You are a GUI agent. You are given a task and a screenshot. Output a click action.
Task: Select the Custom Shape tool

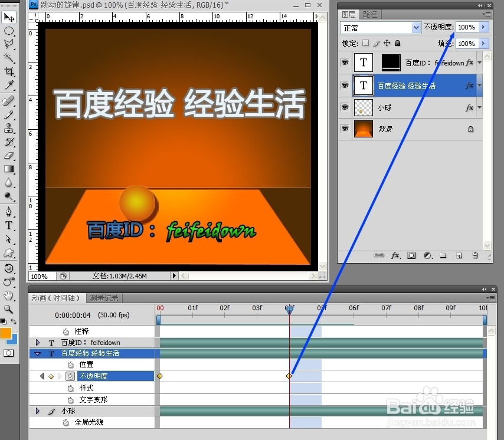point(9,253)
